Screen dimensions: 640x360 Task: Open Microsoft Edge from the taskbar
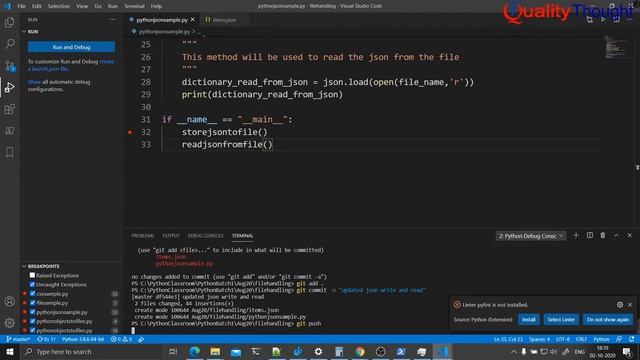tap(194, 351)
